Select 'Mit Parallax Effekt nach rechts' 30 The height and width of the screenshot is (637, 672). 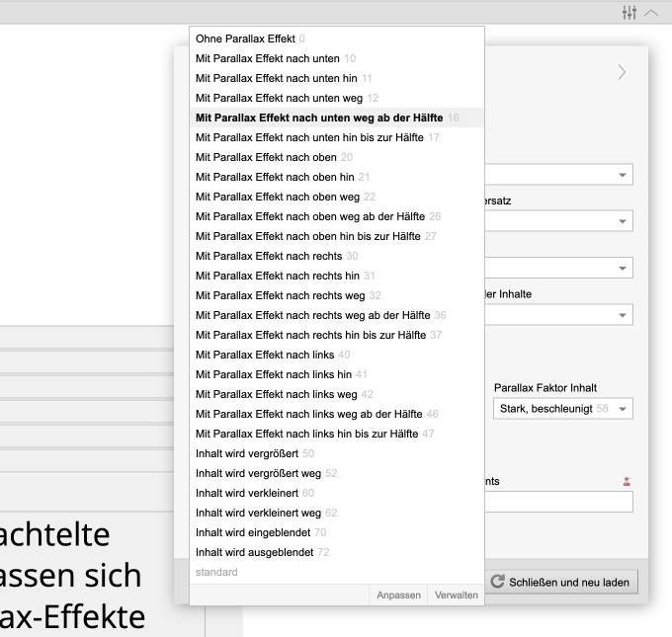point(337,256)
